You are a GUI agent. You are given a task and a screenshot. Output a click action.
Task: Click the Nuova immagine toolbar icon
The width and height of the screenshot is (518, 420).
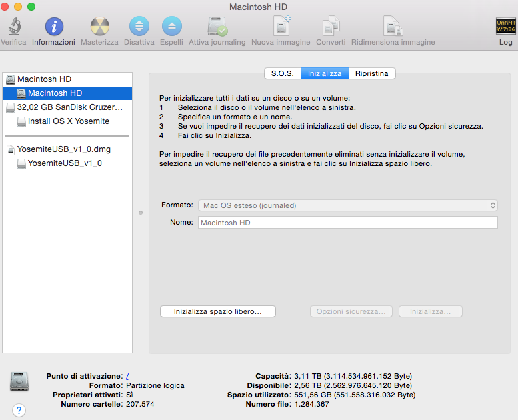282,25
